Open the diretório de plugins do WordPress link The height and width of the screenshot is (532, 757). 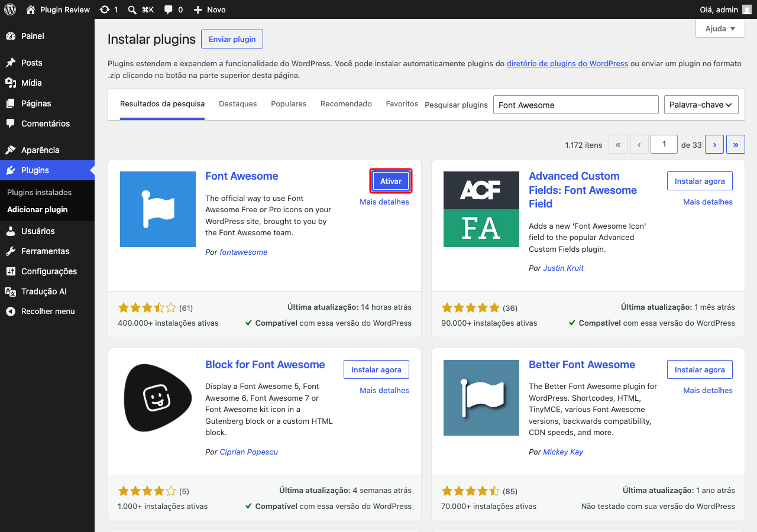click(x=567, y=63)
